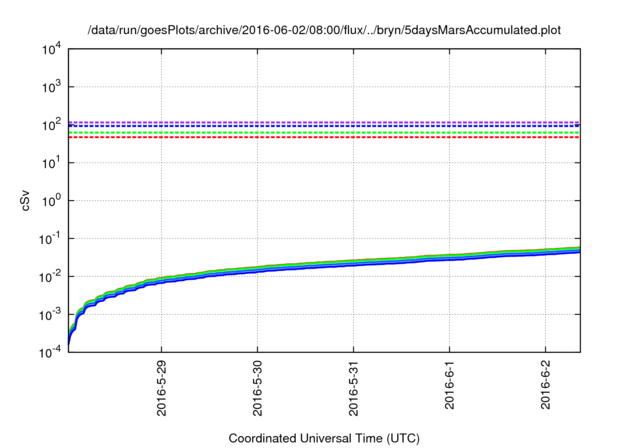Click the 10^3 y-axis tick label

tap(51, 87)
